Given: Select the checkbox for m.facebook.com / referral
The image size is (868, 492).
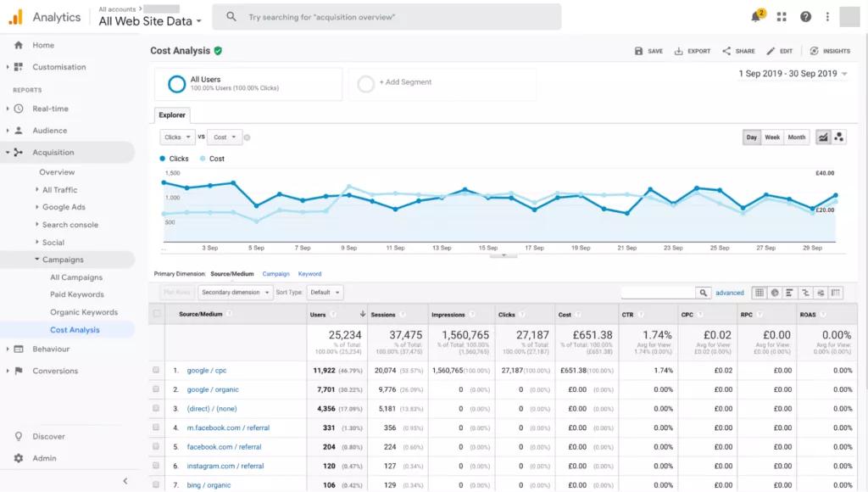Looking at the screenshot, I should (156, 428).
